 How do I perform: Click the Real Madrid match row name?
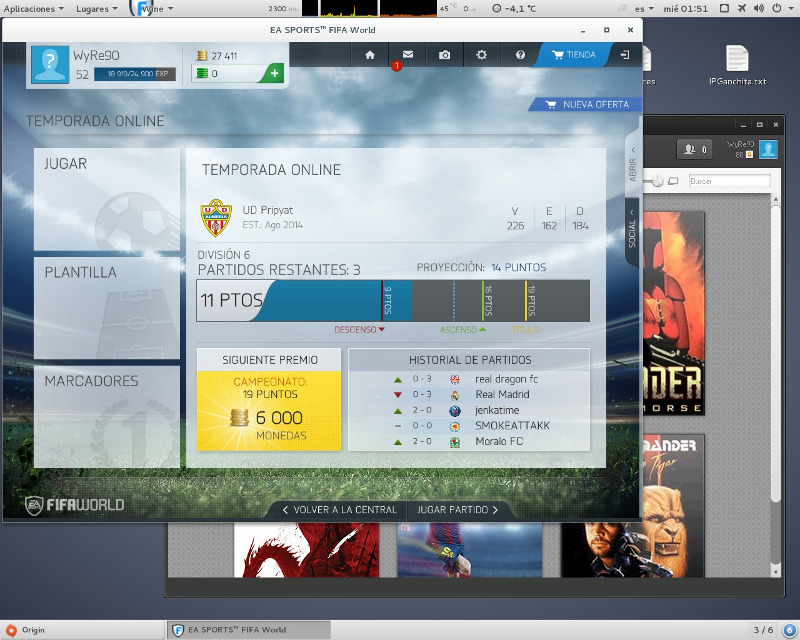(502, 395)
